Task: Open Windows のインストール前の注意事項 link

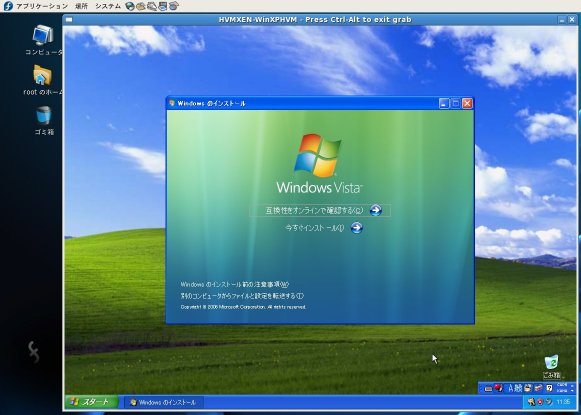Action: click(x=234, y=285)
